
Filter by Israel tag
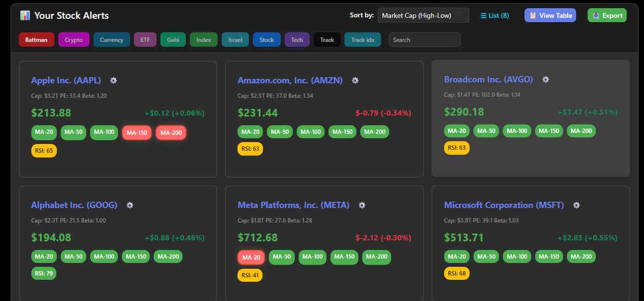[x=235, y=40]
